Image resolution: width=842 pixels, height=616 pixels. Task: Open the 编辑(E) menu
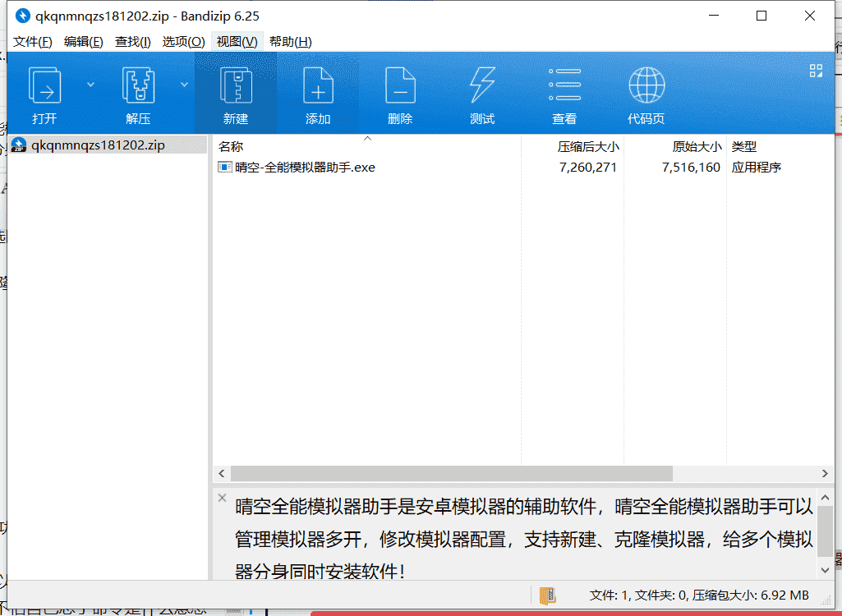pyautogui.click(x=83, y=42)
